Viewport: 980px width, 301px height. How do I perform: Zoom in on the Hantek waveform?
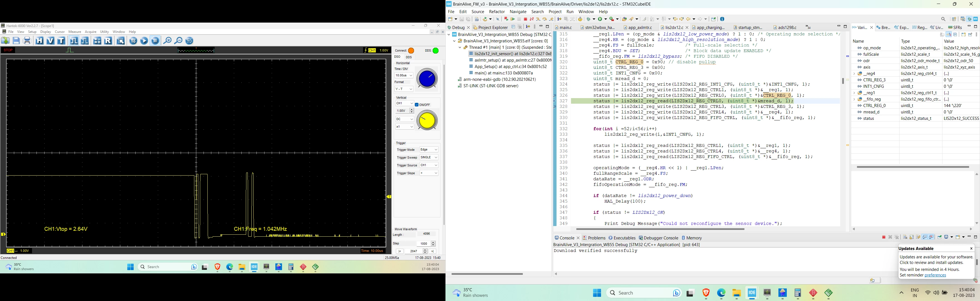(167, 40)
